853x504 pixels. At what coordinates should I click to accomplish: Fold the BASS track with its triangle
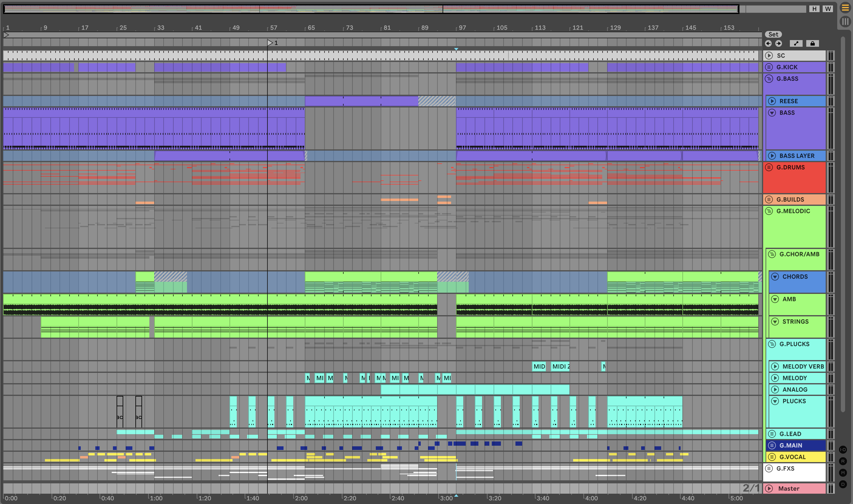tap(772, 113)
